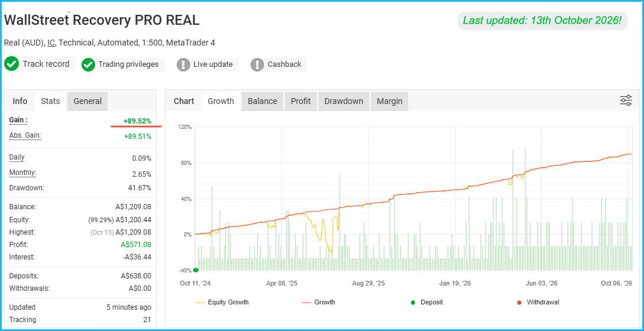The width and height of the screenshot is (644, 331).
Task: Click the grey Live update warning icon
Action: tap(183, 64)
